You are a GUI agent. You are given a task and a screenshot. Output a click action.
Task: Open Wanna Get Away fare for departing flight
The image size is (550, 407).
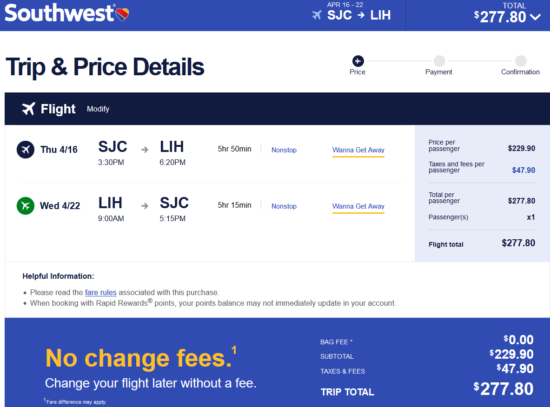click(358, 150)
